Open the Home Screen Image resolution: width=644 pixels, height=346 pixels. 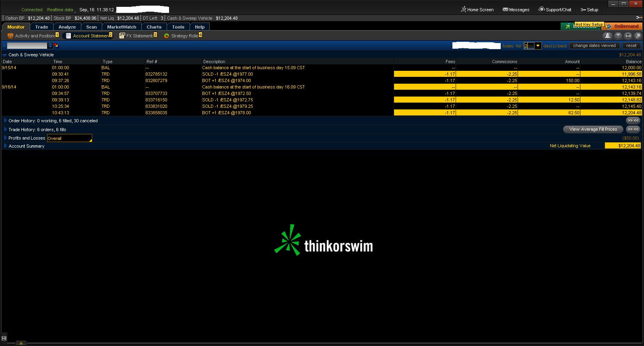point(477,10)
